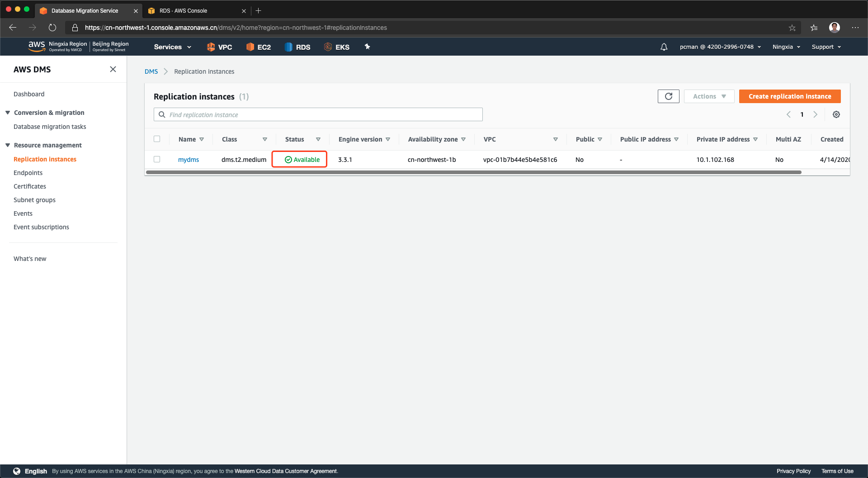Open the Actions dropdown
The width and height of the screenshot is (868, 478).
point(709,96)
